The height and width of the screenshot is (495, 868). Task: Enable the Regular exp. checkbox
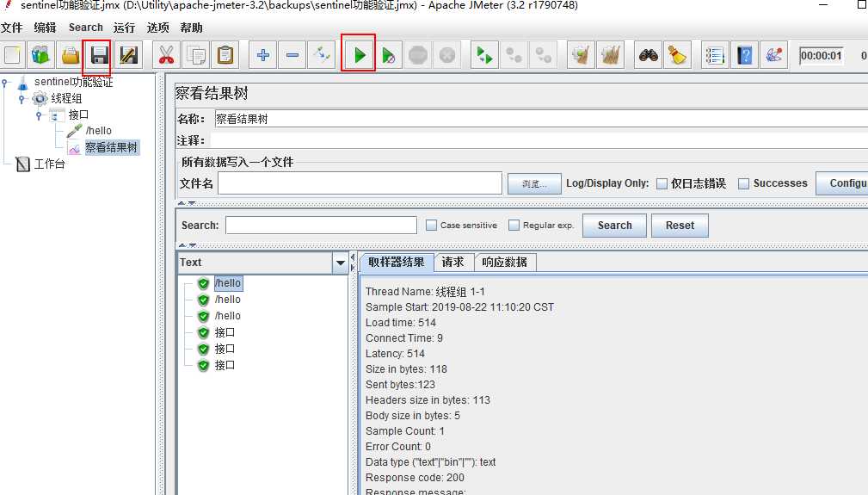[x=514, y=226]
